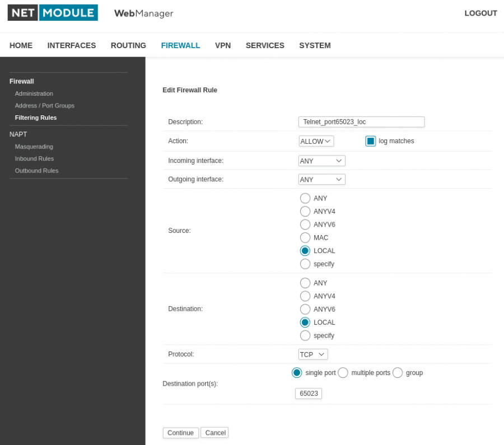Click the Cancel button

[214, 433]
